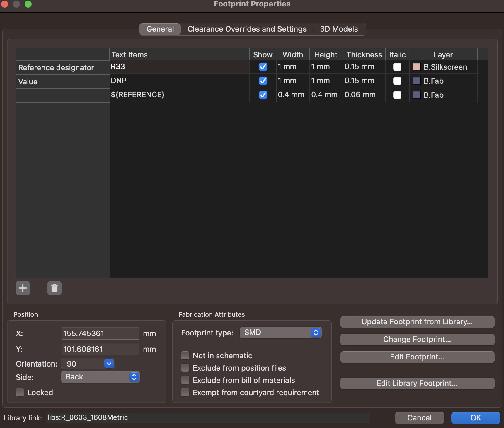Image resolution: width=504 pixels, height=428 pixels.
Task: Click Height cell 1 mm for DNP
Action: pyautogui.click(x=326, y=81)
